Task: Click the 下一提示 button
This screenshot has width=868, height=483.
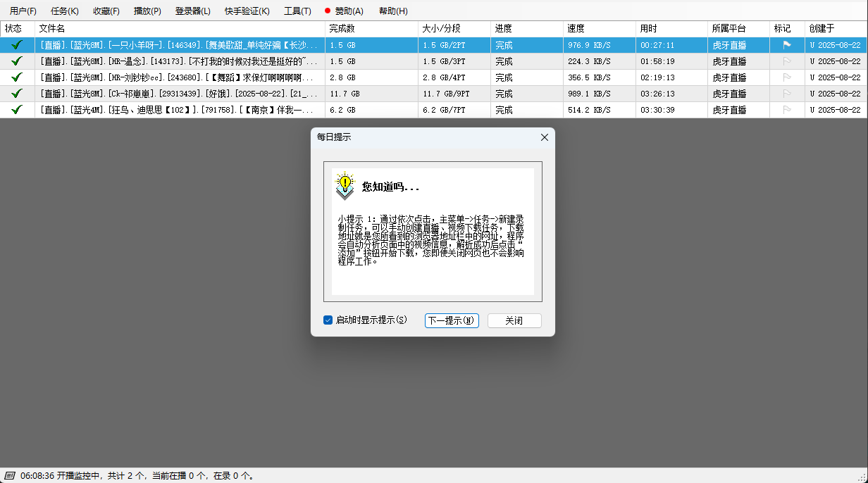Action: pyautogui.click(x=452, y=320)
